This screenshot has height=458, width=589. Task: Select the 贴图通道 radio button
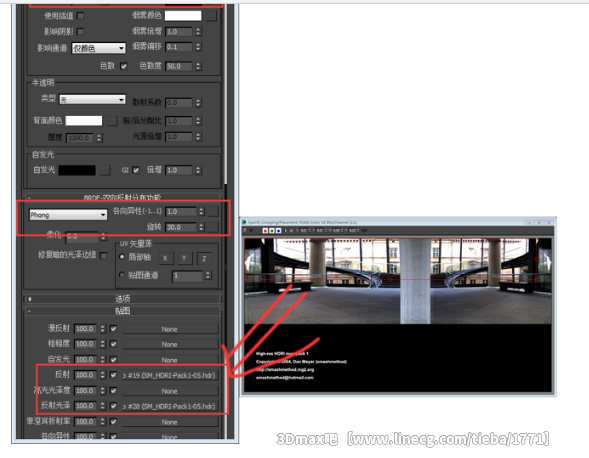pyautogui.click(x=122, y=275)
